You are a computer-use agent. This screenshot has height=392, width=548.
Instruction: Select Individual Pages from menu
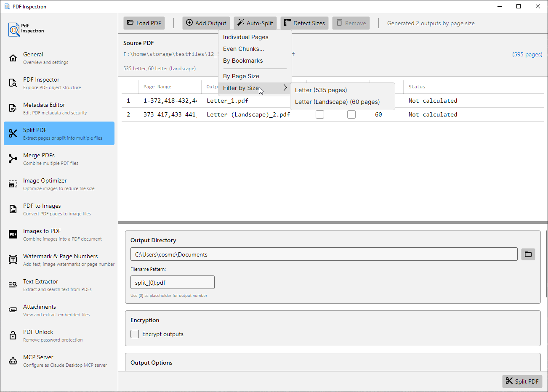[245, 37]
